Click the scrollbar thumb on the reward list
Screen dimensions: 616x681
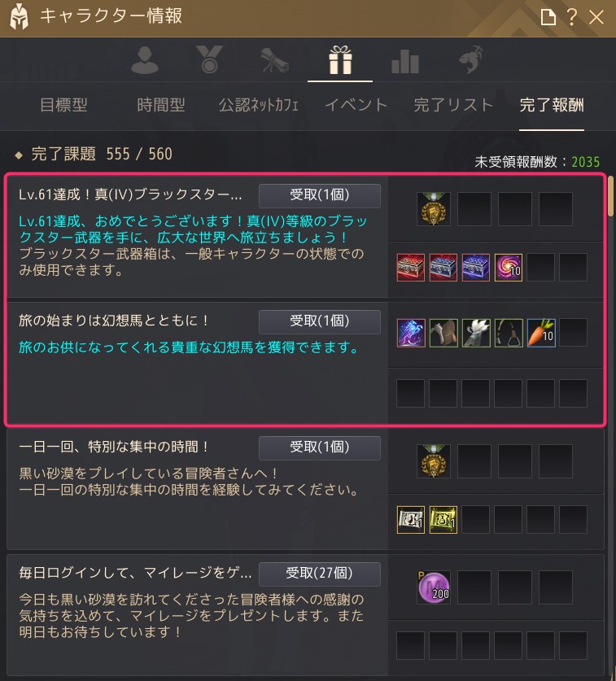[x=611, y=195]
